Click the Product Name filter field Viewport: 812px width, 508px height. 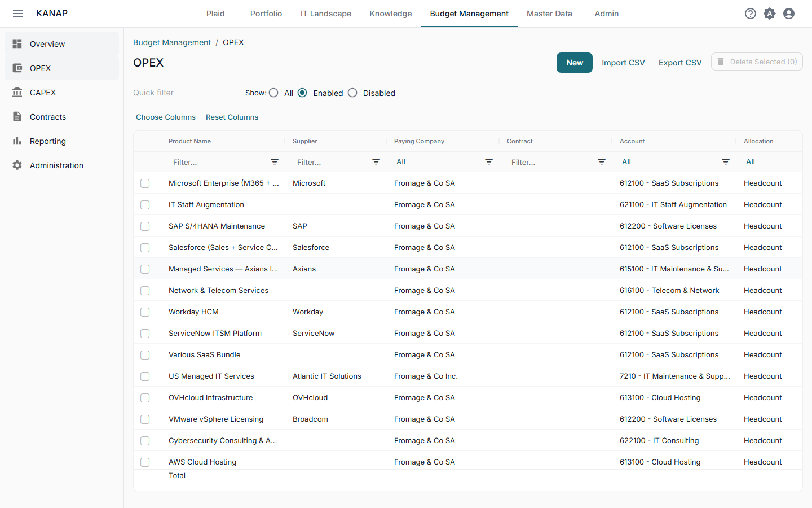click(x=218, y=162)
